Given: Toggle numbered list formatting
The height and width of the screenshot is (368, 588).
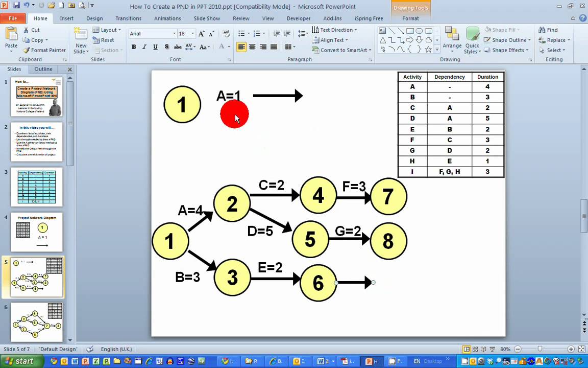Looking at the screenshot, I should tap(257, 33).
